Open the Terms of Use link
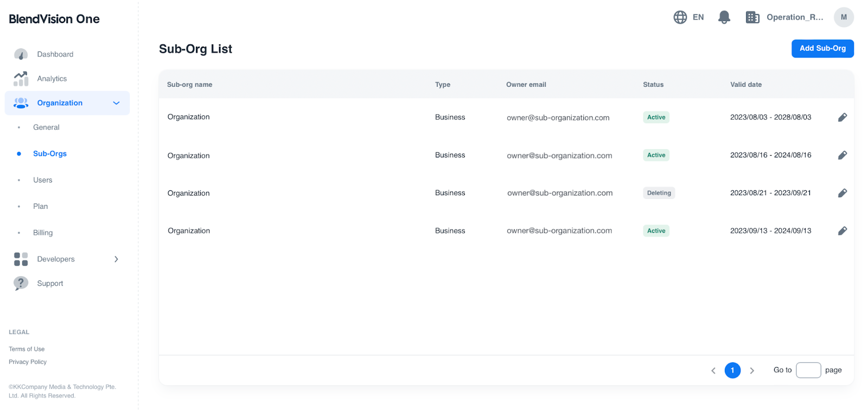The image size is (868, 410). coord(27,349)
